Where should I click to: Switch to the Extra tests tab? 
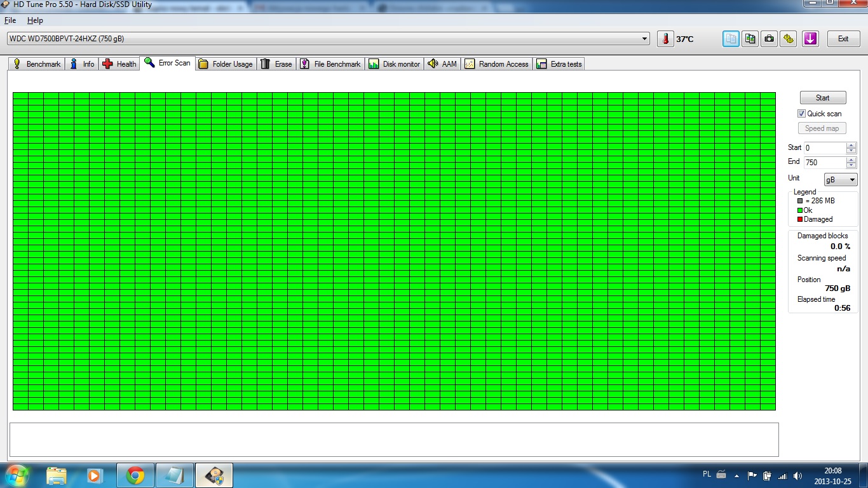click(x=559, y=64)
